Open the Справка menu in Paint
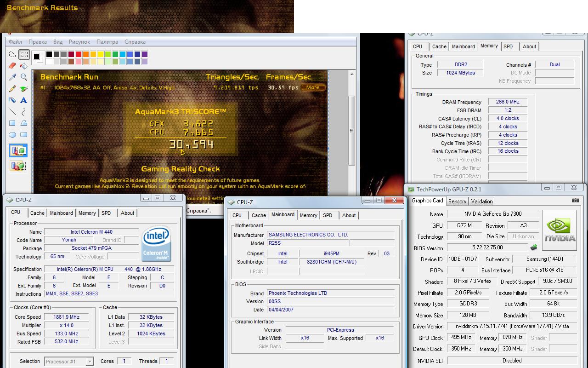This screenshot has width=588, height=368. (135, 42)
